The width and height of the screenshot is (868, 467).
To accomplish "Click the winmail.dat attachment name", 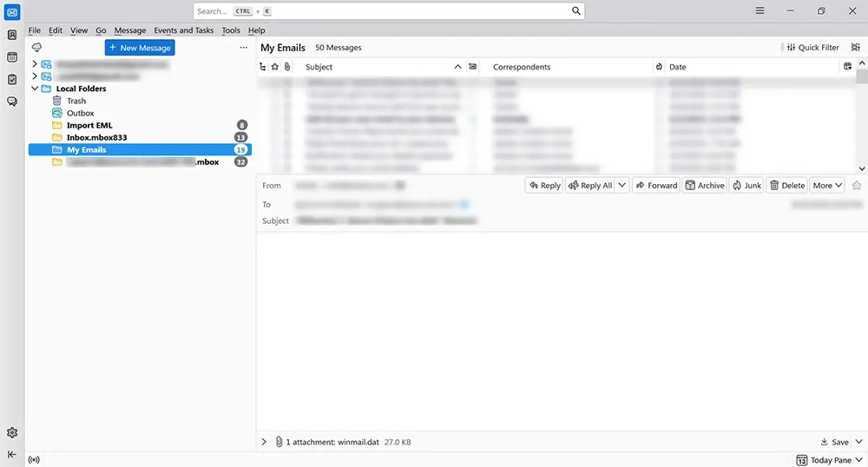I will pos(358,442).
